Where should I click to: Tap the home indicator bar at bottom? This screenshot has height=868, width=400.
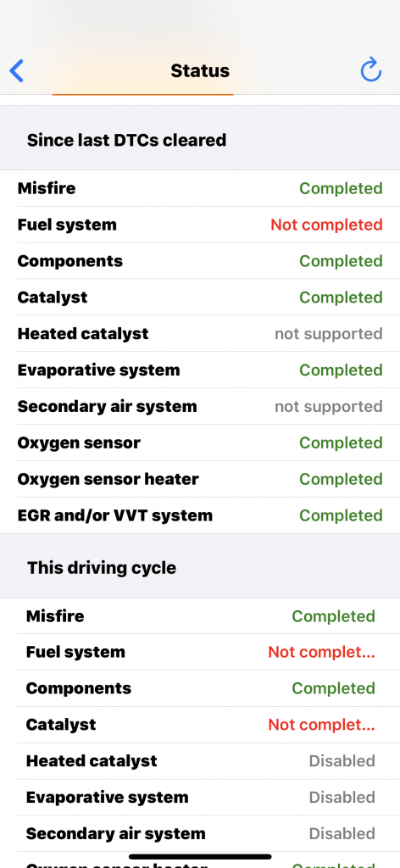click(x=200, y=856)
